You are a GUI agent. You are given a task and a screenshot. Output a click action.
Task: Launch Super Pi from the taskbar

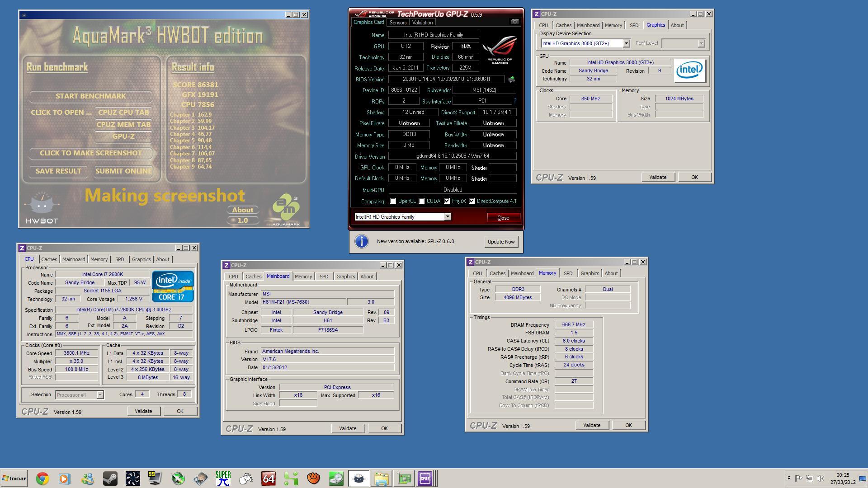(x=223, y=479)
